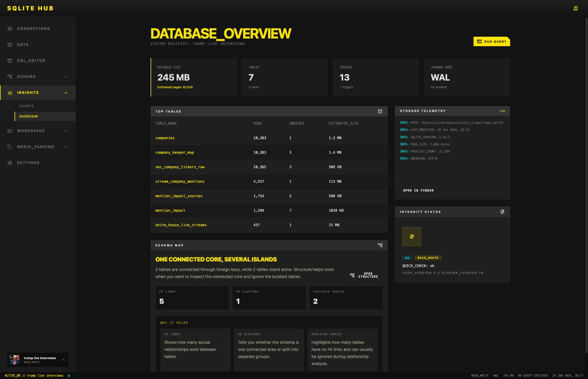Viewport: 588px width, 379px height.
Task: Click the Schema Map panel structure icon
Action: coord(380,245)
